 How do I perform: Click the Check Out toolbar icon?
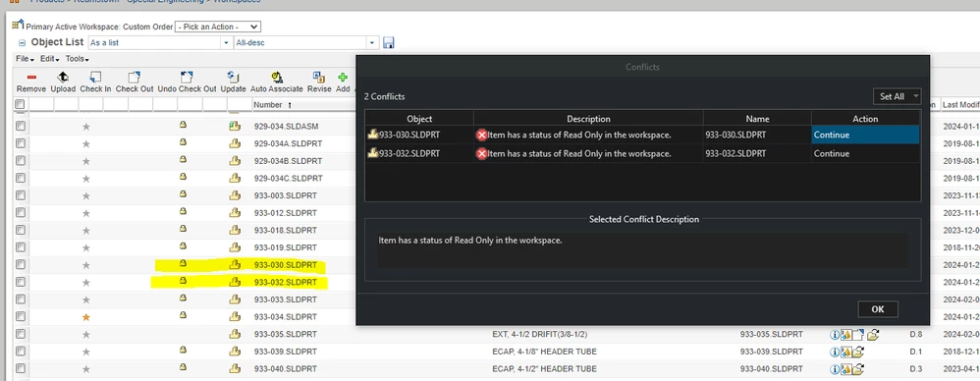(135, 78)
